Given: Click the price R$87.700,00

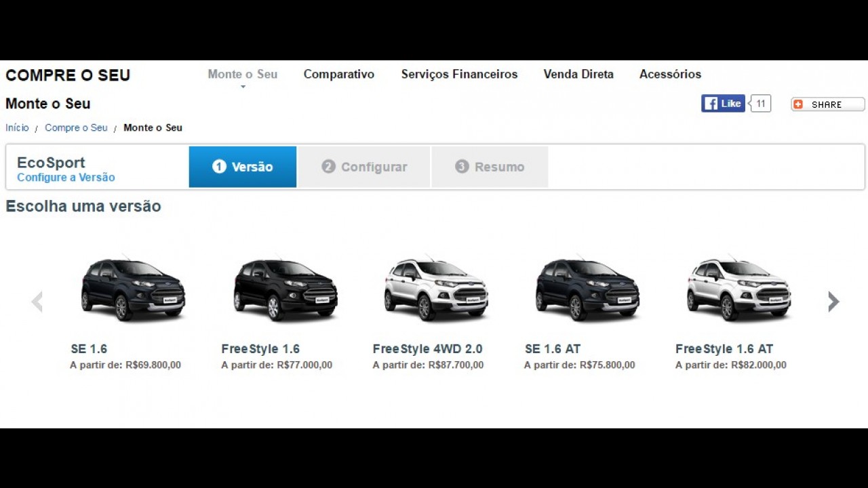Looking at the screenshot, I should (x=456, y=365).
